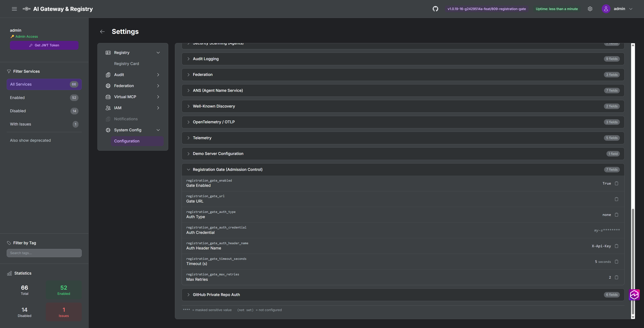
Task: Click the 14 Disabled statistics card
Action: coord(24,312)
